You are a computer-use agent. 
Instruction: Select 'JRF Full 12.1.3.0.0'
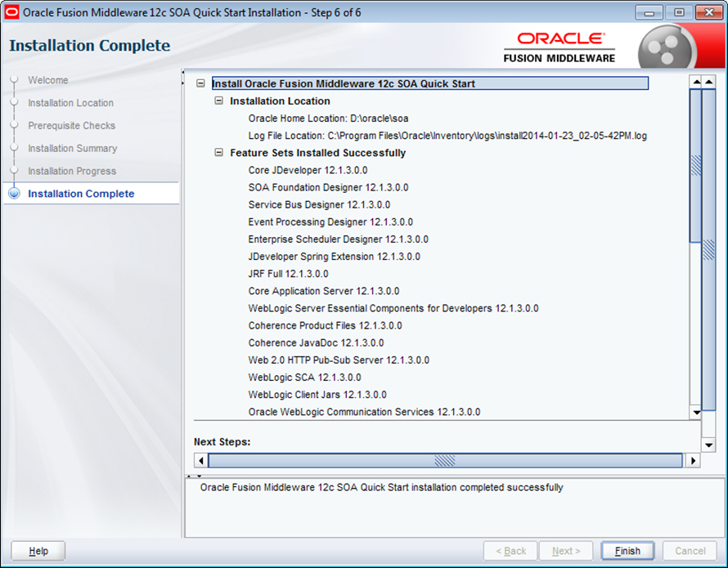(x=288, y=274)
